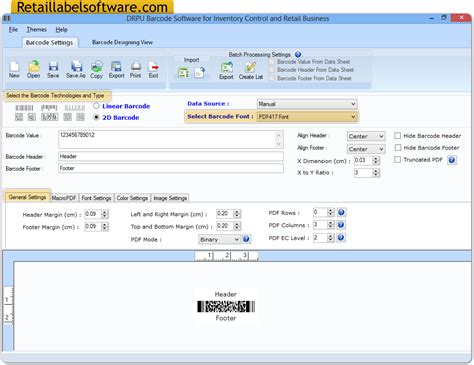The image size is (474, 365).
Task: Select the Font Settings tab
Action: (x=96, y=198)
